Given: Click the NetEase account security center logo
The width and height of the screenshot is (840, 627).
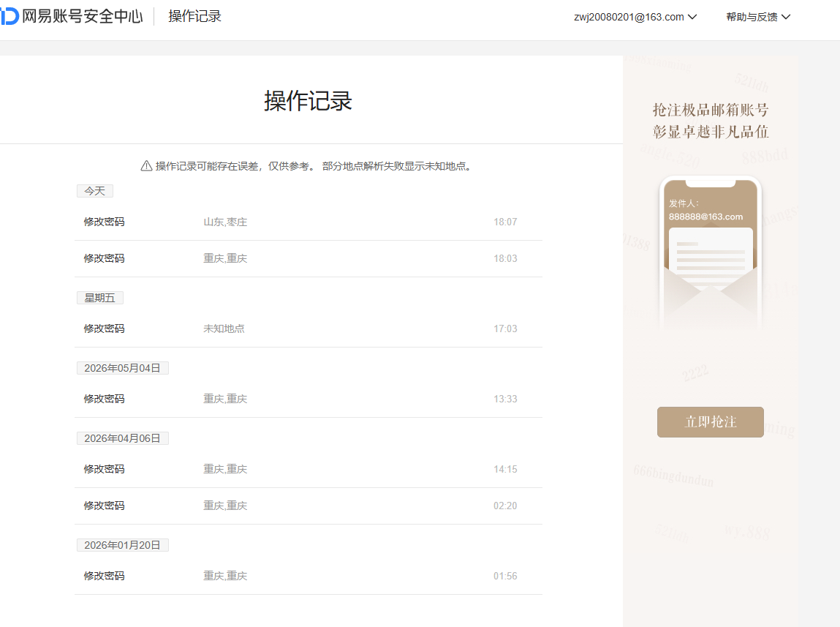Looking at the screenshot, I should pos(72,16).
